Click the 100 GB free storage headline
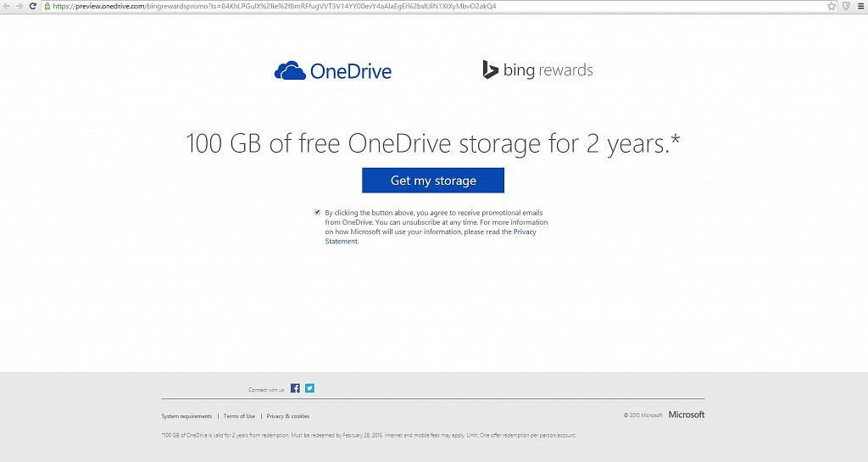This screenshot has width=868, height=462. click(433, 143)
